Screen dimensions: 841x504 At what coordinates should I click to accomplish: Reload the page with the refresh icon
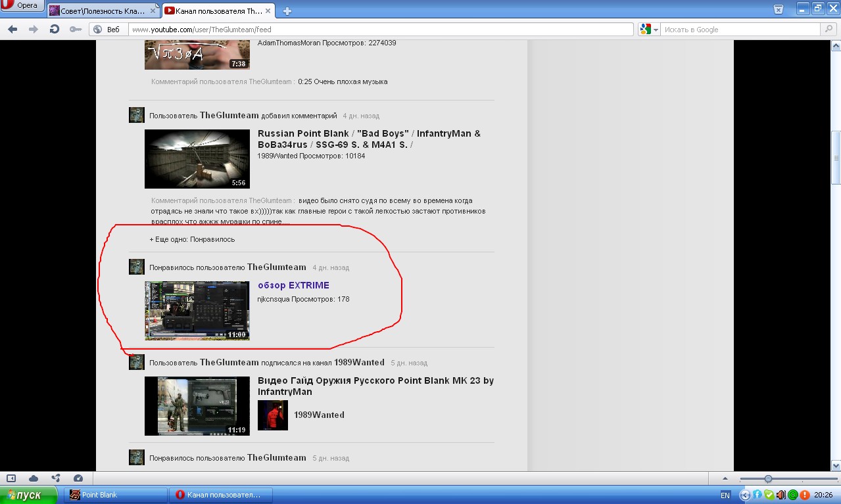(x=55, y=30)
